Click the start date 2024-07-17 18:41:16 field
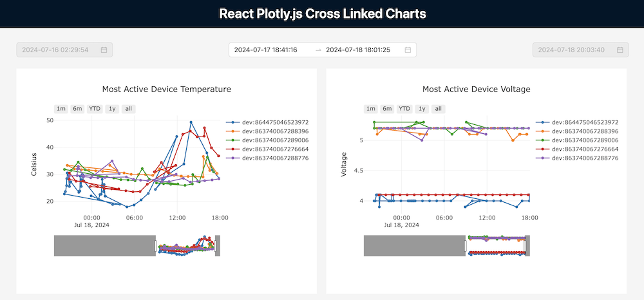This screenshot has width=644, height=300. (265, 50)
